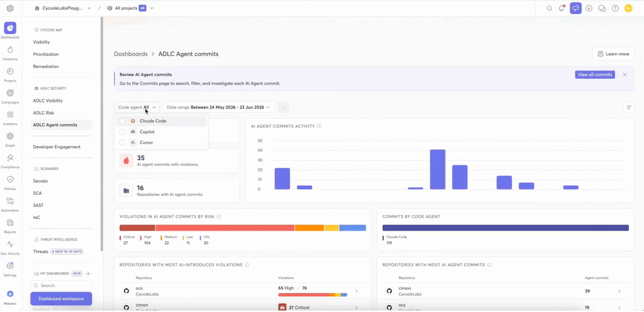Click the Commits by Code Agent bar
Screen dimensions: 644x312
tap(506, 228)
